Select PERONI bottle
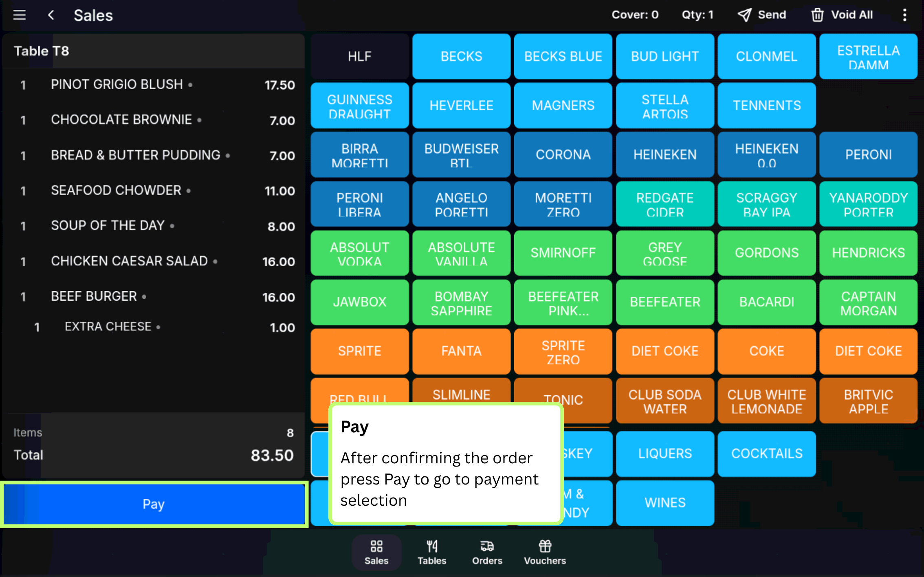 (869, 155)
